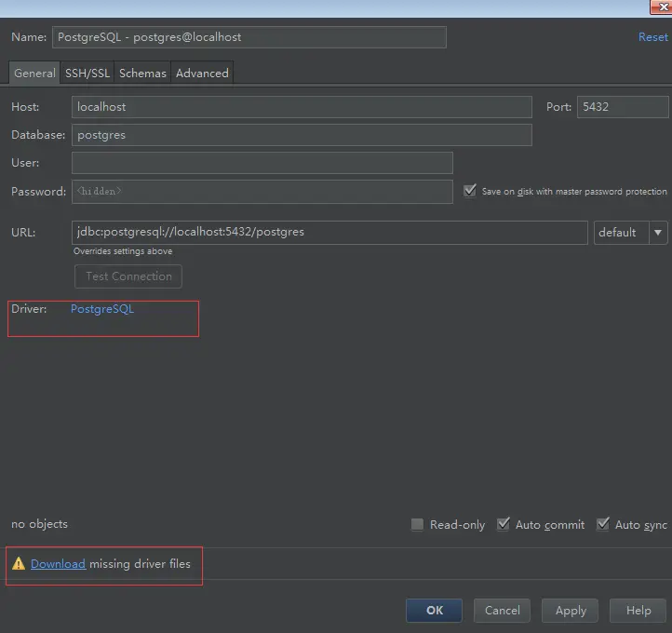The image size is (672, 633).
Task: Click the Test Connection button
Action: click(x=128, y=276)
